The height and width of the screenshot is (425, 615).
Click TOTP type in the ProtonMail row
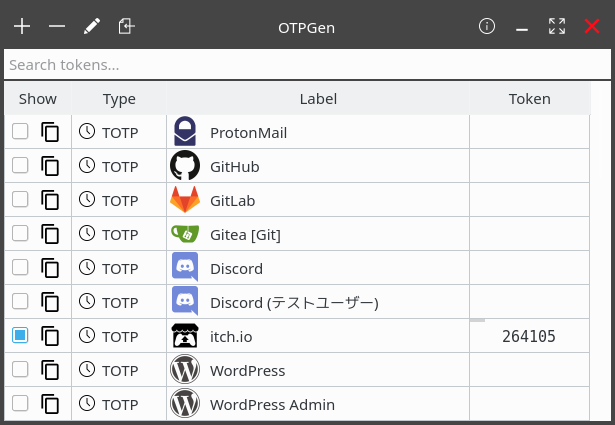[120, 133]
